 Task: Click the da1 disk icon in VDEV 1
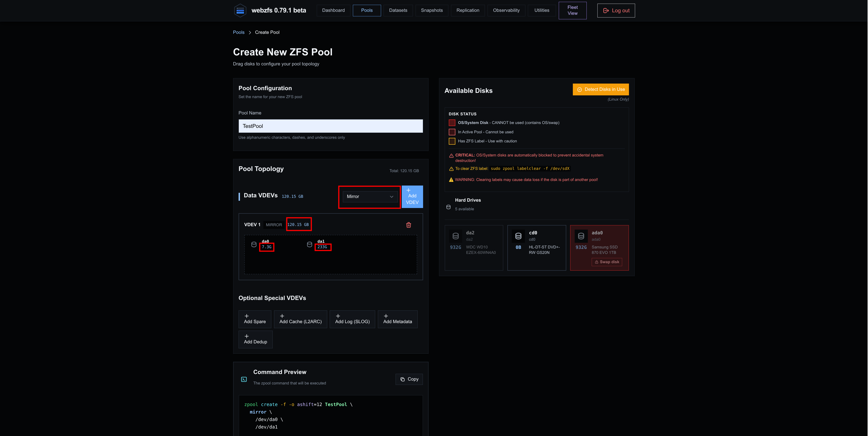click(309, 244)
